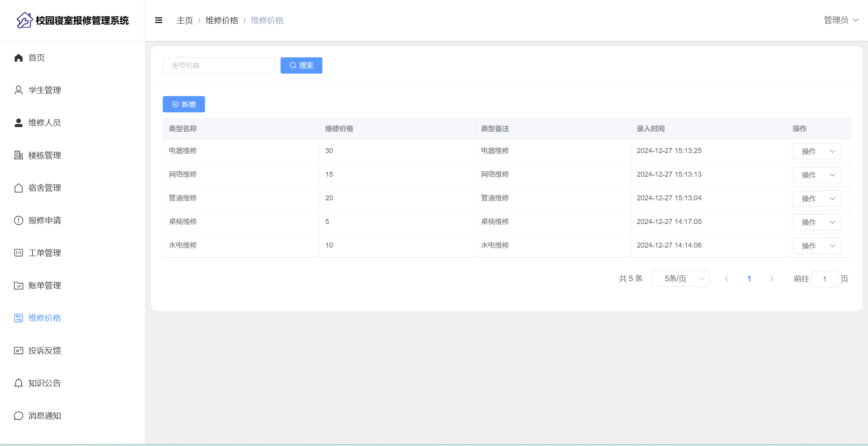
Task: Expand 操作 dropdown arrow for 电器维修 row
Action: pos(832,151)
